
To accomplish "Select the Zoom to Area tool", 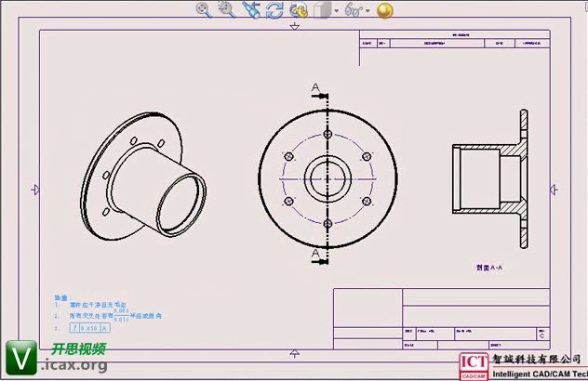I will pos(227,10).
